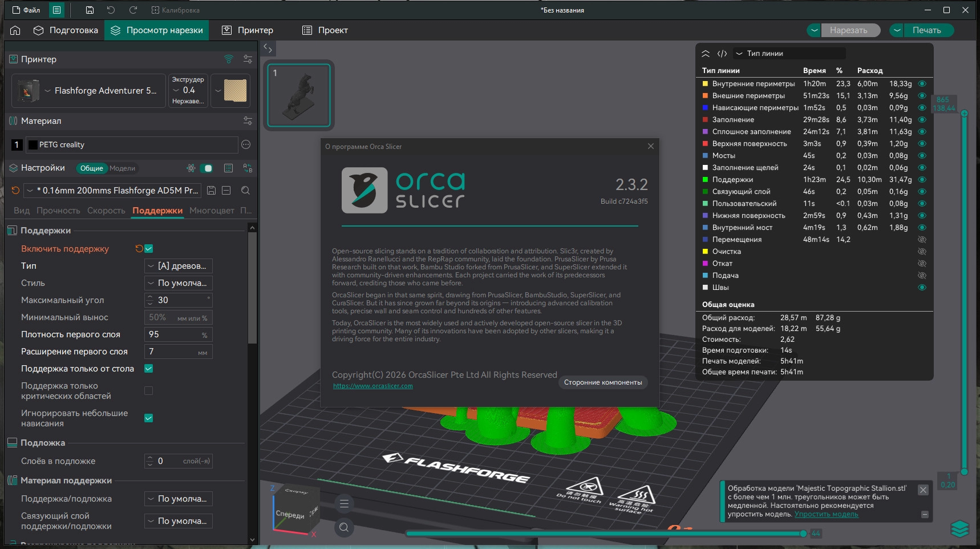Click the minus-box icon beside the process preset
The image size is (980, 549).
pos(226,191)
